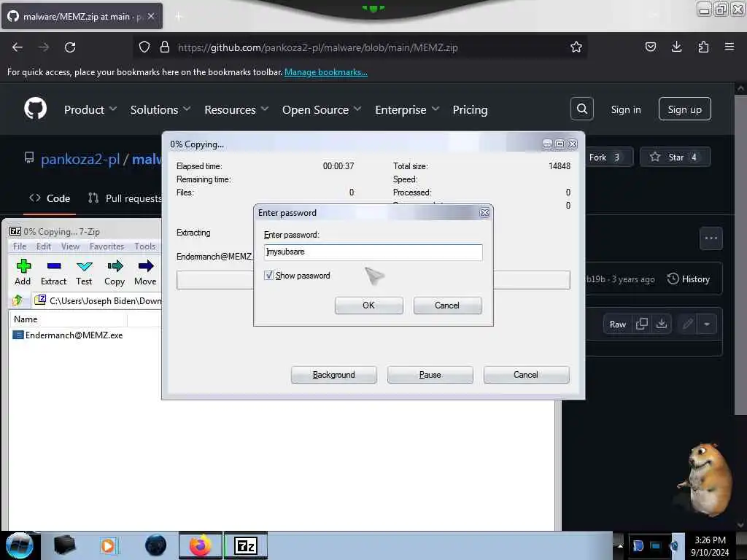Click taskbar clock showing 3:26 PM
The image size is (747, 560).
710,545
